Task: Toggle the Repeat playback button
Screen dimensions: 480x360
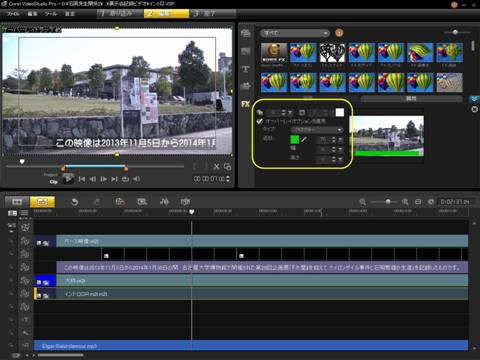Action: (125, 179)
